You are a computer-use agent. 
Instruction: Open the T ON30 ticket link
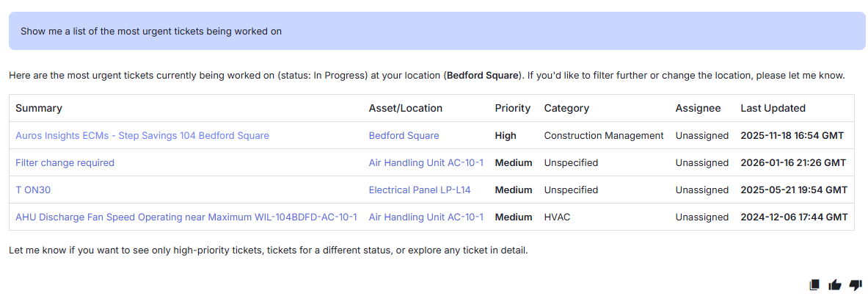click(33, 190)
